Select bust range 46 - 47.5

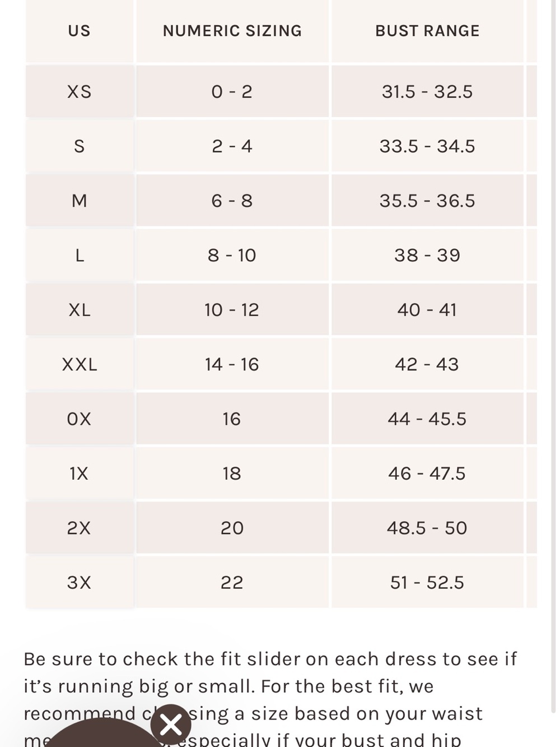427,474
